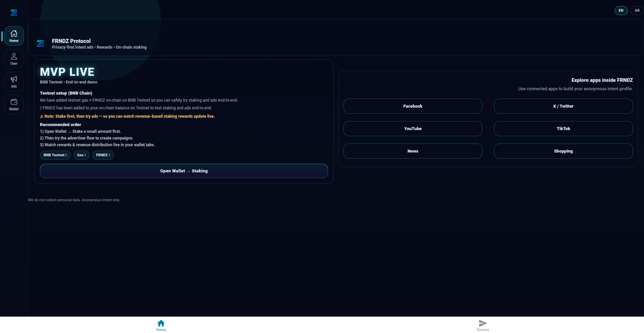Image resolution: width=644 pixels, height=333 pixels.
Task: Open the Facebook app button
Action: click(413, 106)
